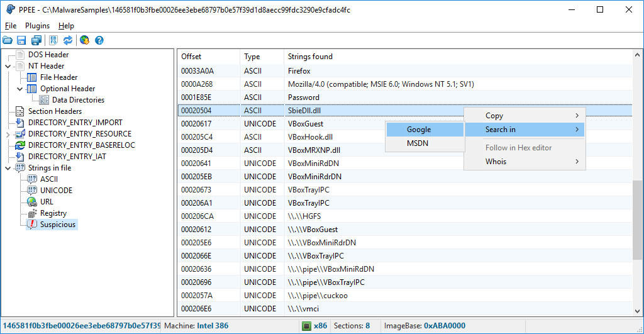644x334 pixels.
Task: Select MSDN in the search submenu
Action: [417, 143]
